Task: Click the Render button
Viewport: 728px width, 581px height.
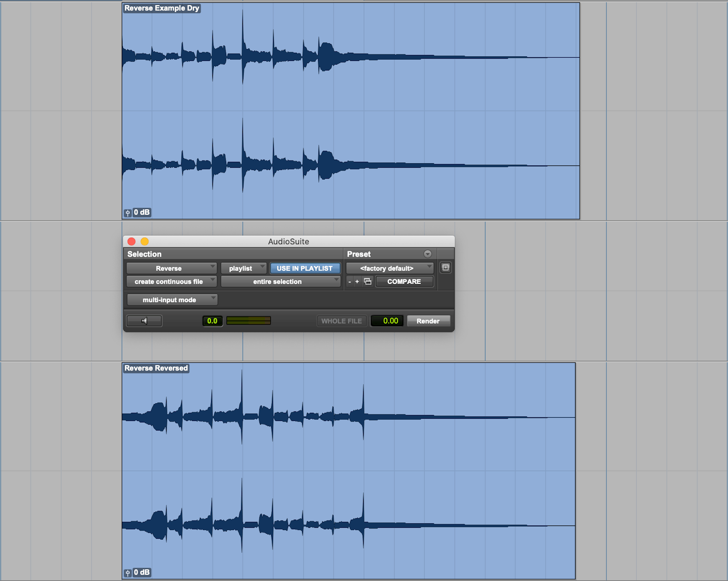Action: click(428, 321)
